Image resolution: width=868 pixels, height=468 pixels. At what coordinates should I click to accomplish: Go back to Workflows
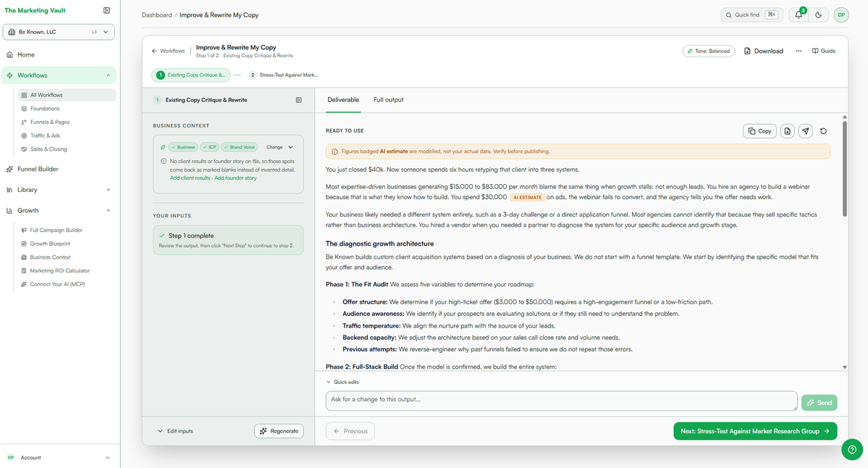pyautogui.click(x=168, y=51)
